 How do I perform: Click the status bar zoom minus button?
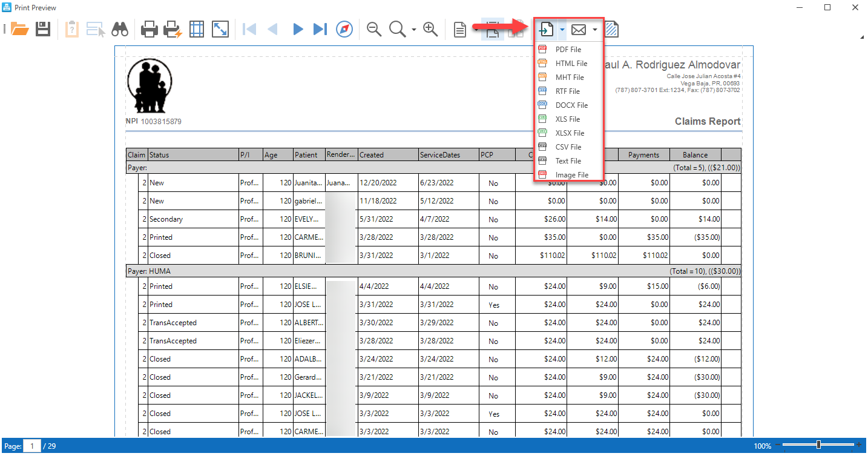pos(777,446)
